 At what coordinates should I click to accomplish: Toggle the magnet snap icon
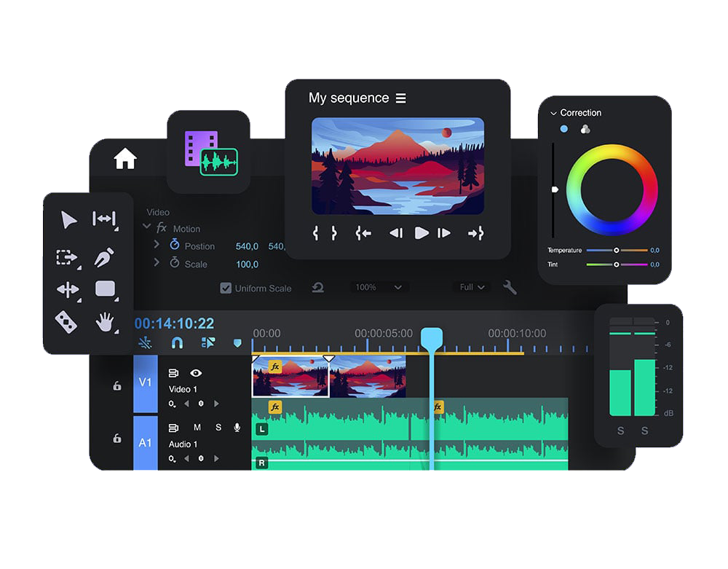pos(177,342)
